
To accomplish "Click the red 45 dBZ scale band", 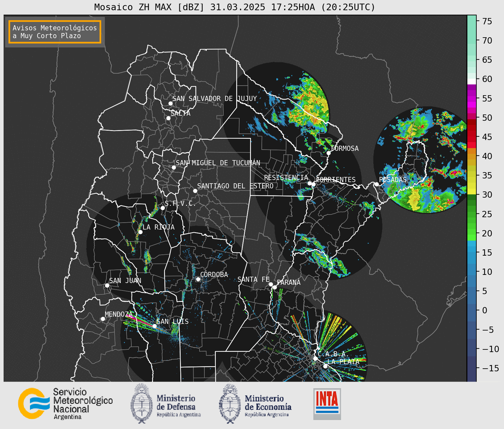I will click(x=472, y=137).
